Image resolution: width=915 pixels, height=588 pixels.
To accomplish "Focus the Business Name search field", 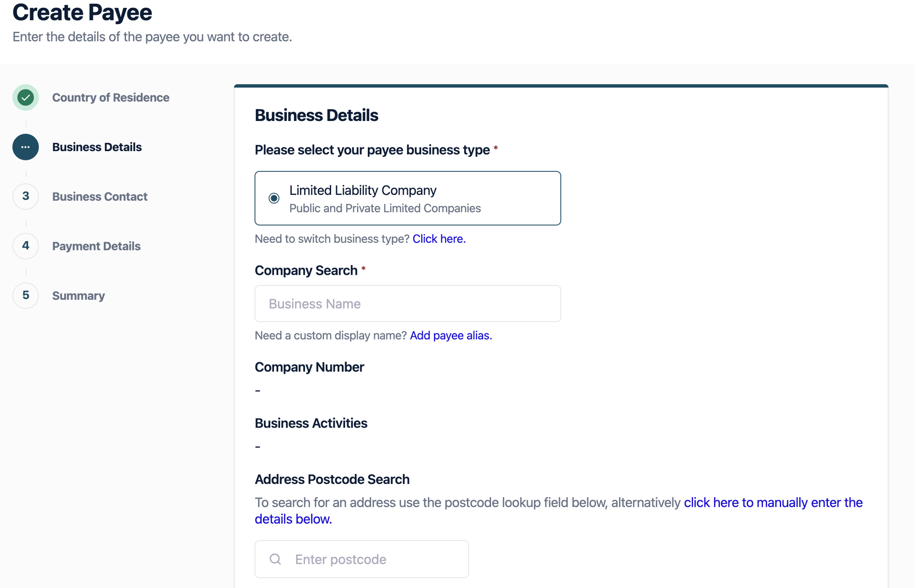I will click(407, 304).
